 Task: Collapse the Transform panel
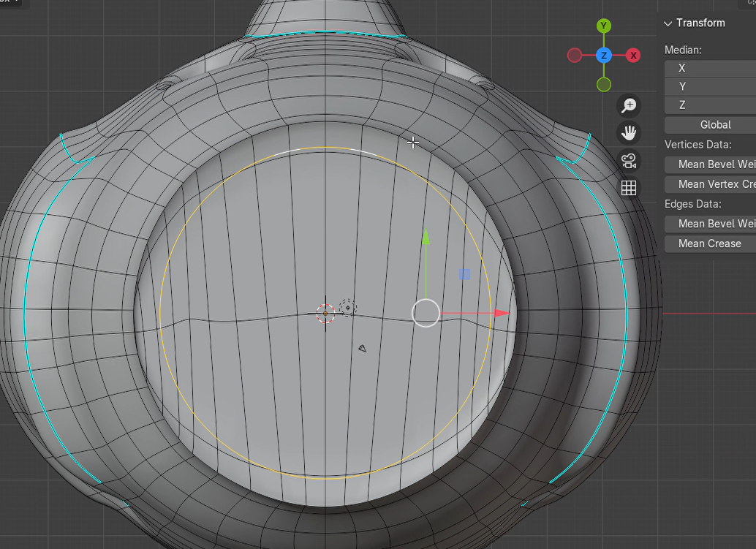click(668, 23)
